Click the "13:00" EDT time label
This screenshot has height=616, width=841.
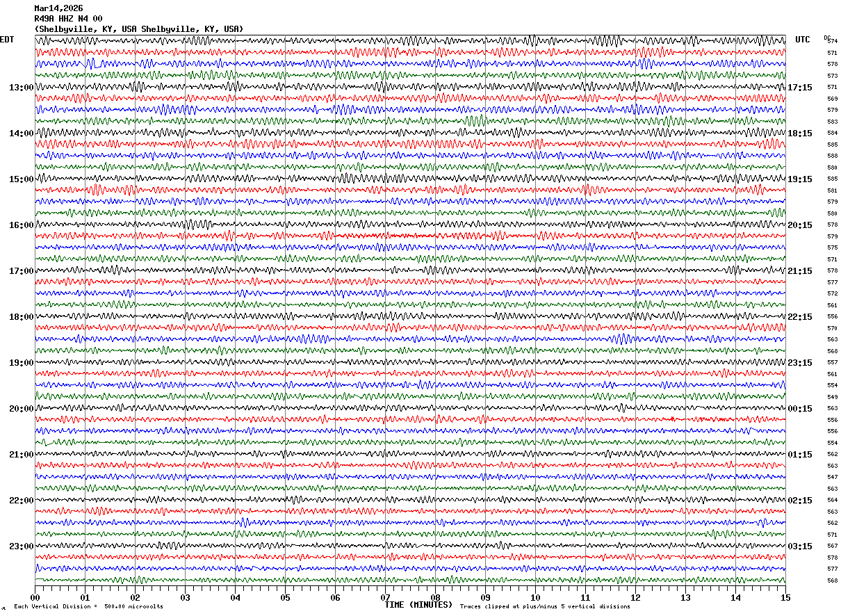21,88
